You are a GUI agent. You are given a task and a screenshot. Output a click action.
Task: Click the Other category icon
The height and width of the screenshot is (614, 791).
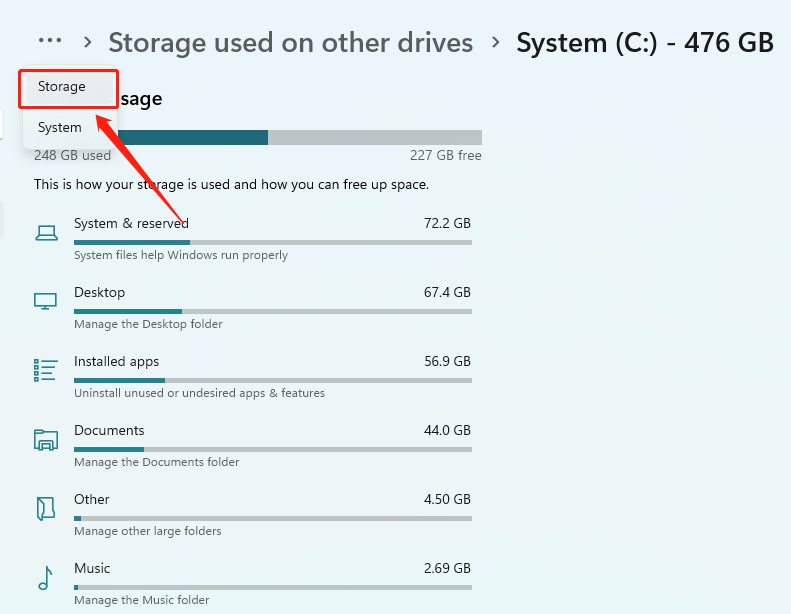point(46,508)
